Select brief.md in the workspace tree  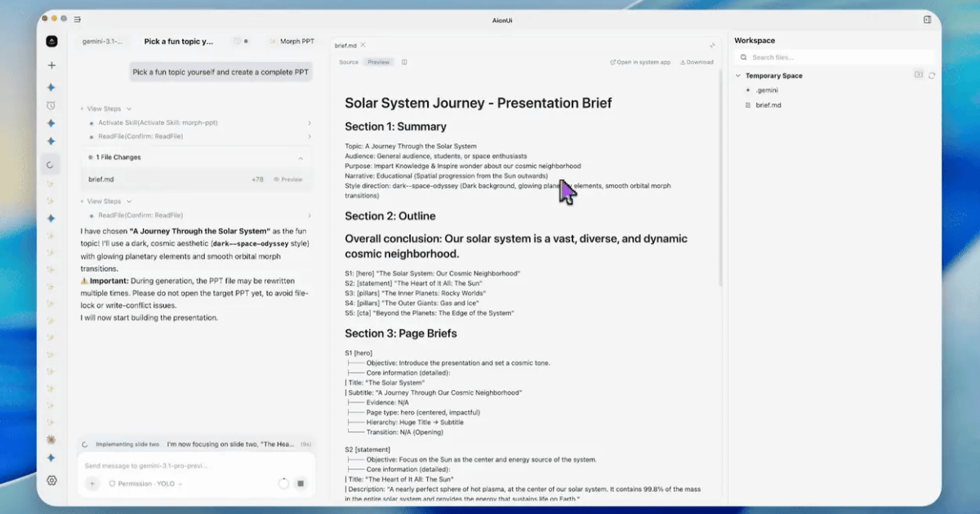point(768,105)
